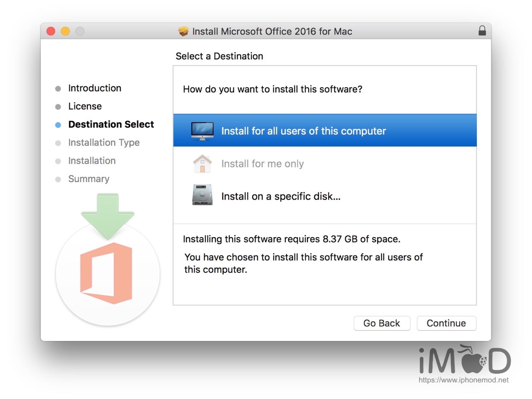Select the Installation step in the sidebar
Viewport: 532px width, 399px height.
(x=92, y=161)
